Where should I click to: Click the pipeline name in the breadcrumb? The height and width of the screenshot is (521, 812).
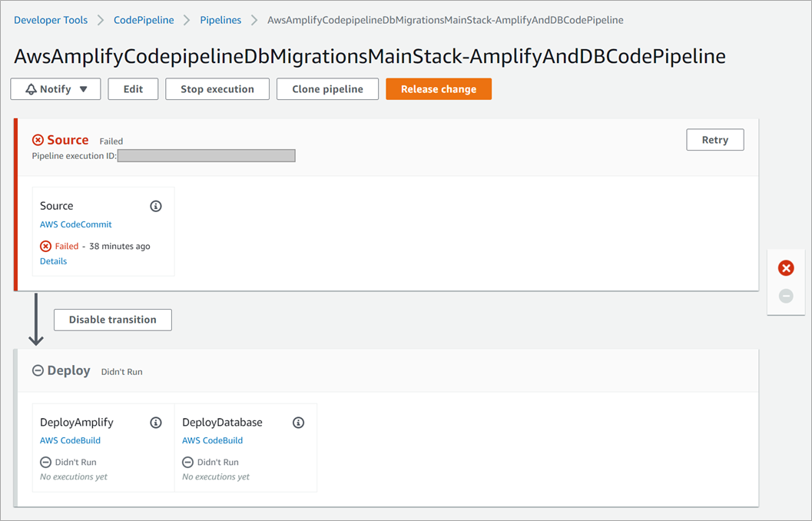[x=446, y=20]
